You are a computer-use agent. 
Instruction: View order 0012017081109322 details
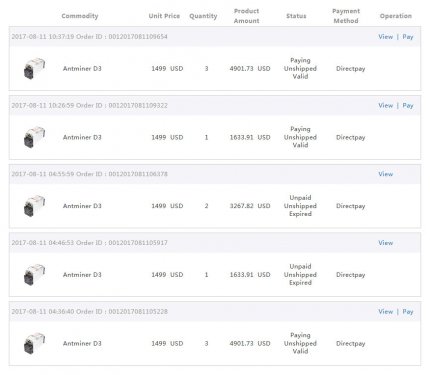[x=385, y=105]
